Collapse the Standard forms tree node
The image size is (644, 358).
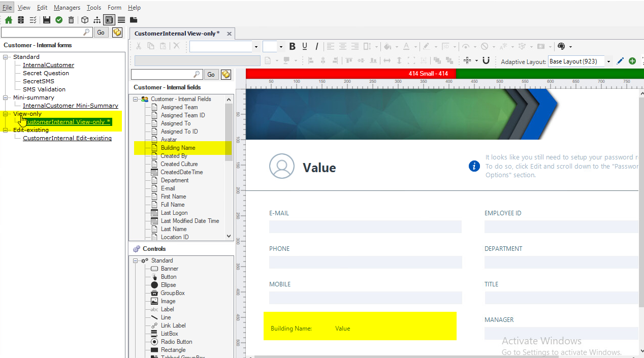(6, 57)
